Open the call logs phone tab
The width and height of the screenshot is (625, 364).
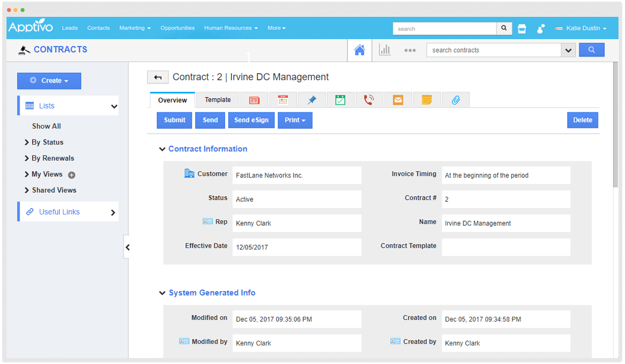tap(369, 100)
